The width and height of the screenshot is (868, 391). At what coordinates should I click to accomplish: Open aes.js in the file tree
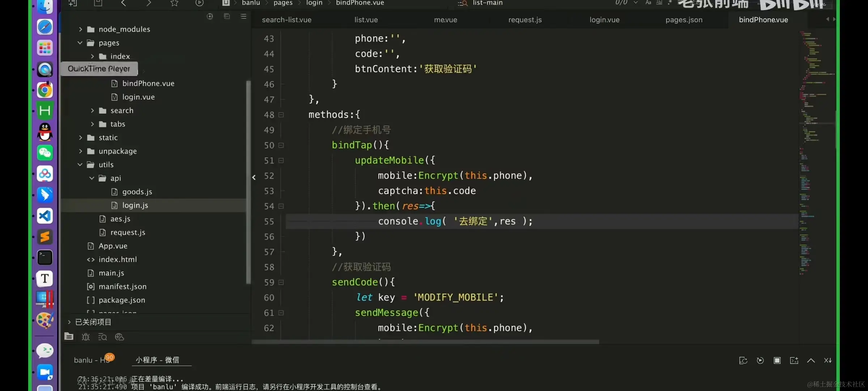click(x=120, y=219)
